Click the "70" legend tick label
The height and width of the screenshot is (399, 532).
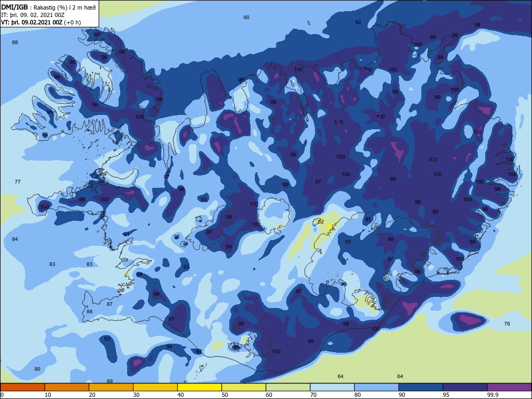[313, 395]
